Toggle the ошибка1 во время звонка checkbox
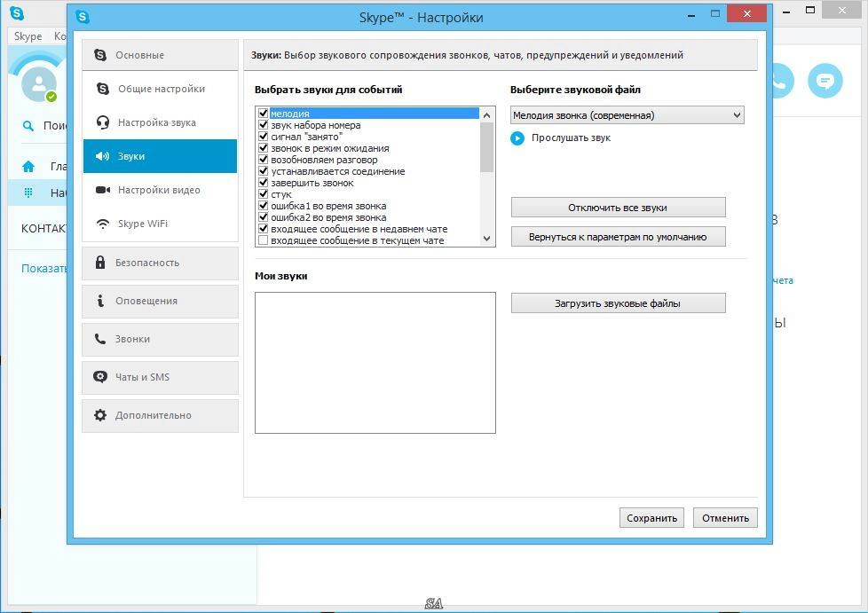868x613 pixels. coord(263,206)
